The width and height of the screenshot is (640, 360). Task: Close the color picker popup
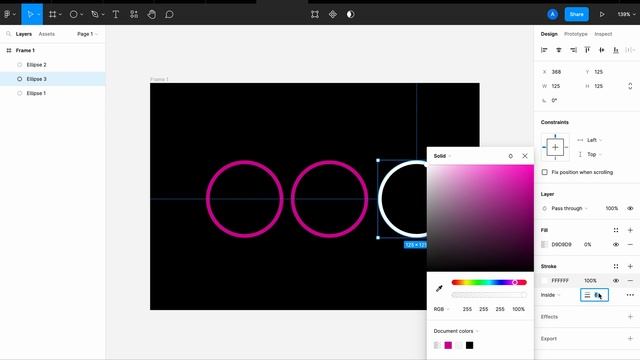[x=525, y=156]
